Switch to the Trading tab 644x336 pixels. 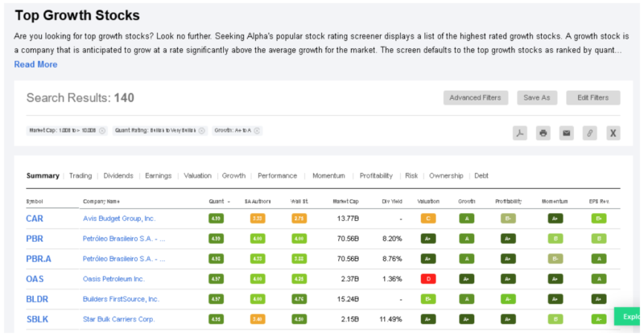coord(80,175)
